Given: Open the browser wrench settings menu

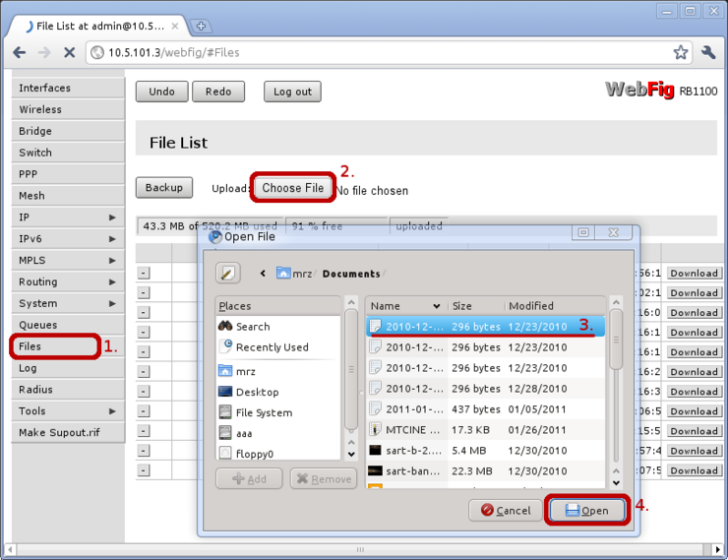Looking at the screenshot, I should (x=708, y=52).
